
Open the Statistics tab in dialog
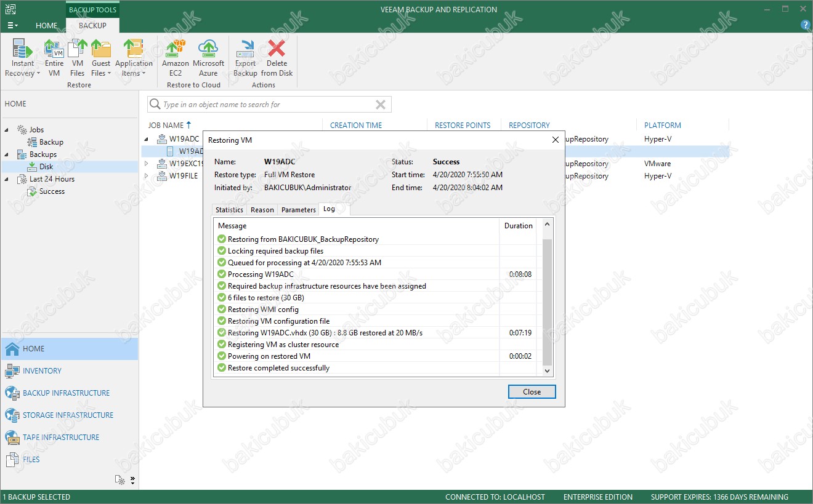(229, 210)
